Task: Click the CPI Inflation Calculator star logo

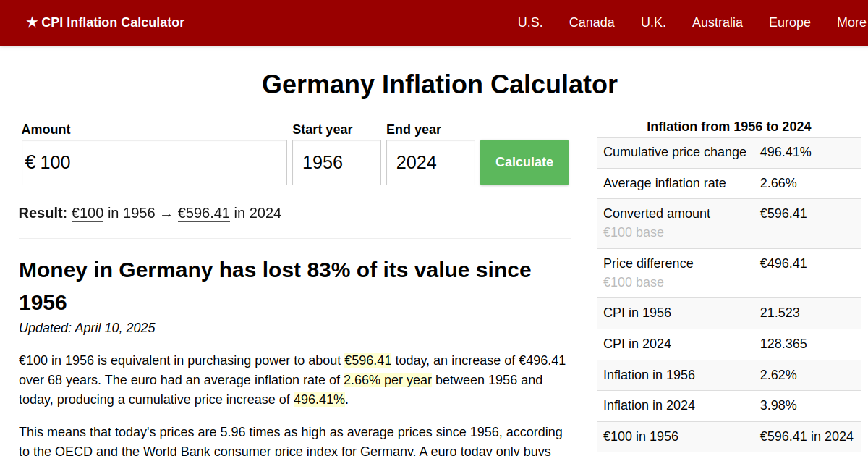Action: pos(105,22)
